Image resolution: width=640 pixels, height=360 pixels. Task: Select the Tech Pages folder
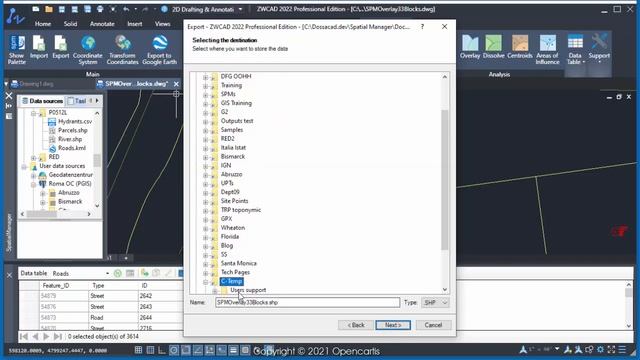(x=235, y=272)
